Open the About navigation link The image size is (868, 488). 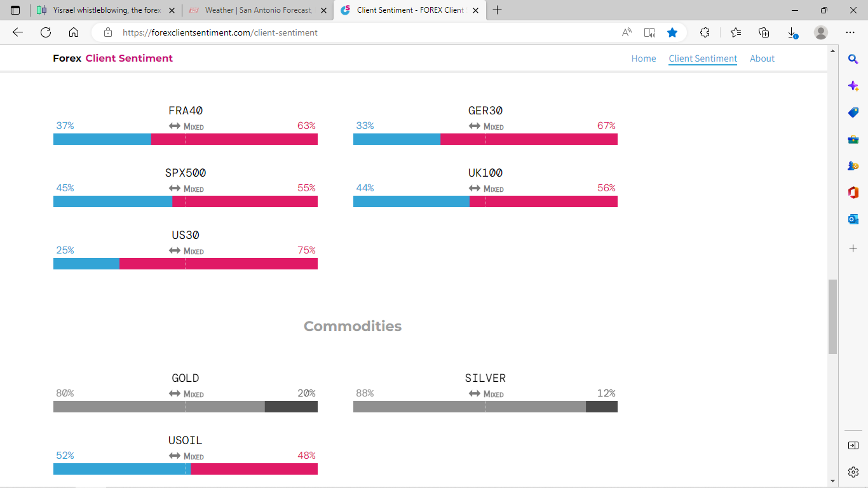pyautogui.click(x=762, y=58)
